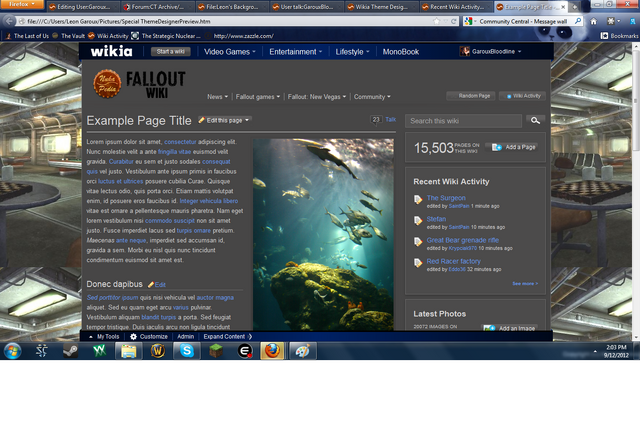Screen dimensions: 640x422
Task: Open Windows Explorer folder on taskbar
Action: (x=129, y=351)
